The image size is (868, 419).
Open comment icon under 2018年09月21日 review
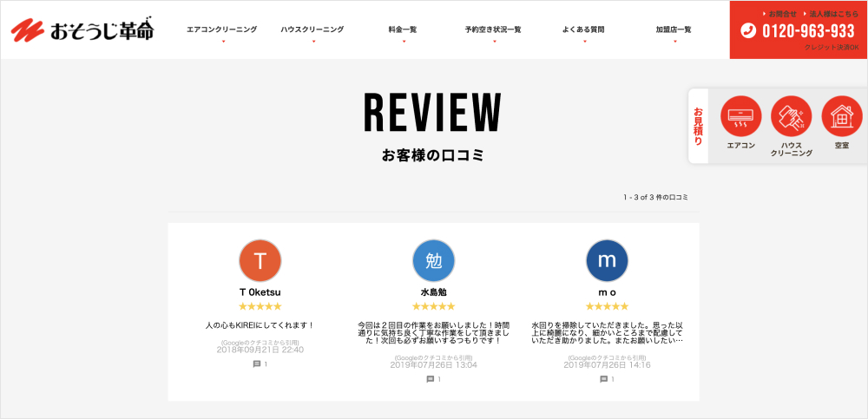click(x=257, y=364)
